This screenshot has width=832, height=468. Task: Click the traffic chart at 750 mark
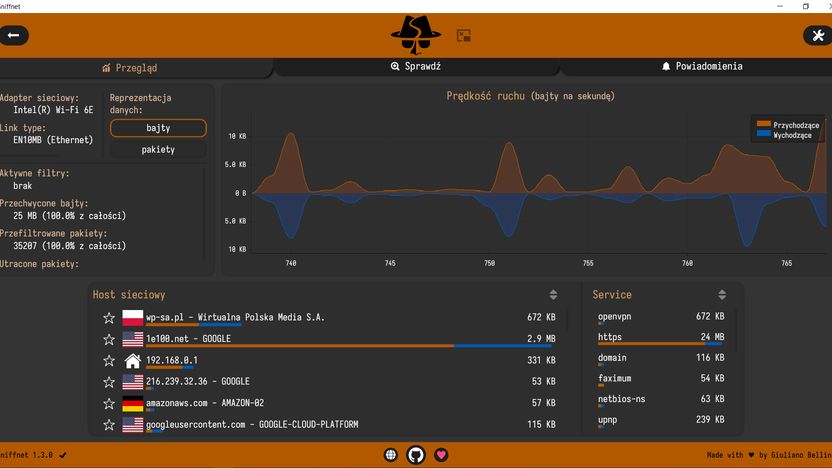pyautogui.click(x=489, y=194)
